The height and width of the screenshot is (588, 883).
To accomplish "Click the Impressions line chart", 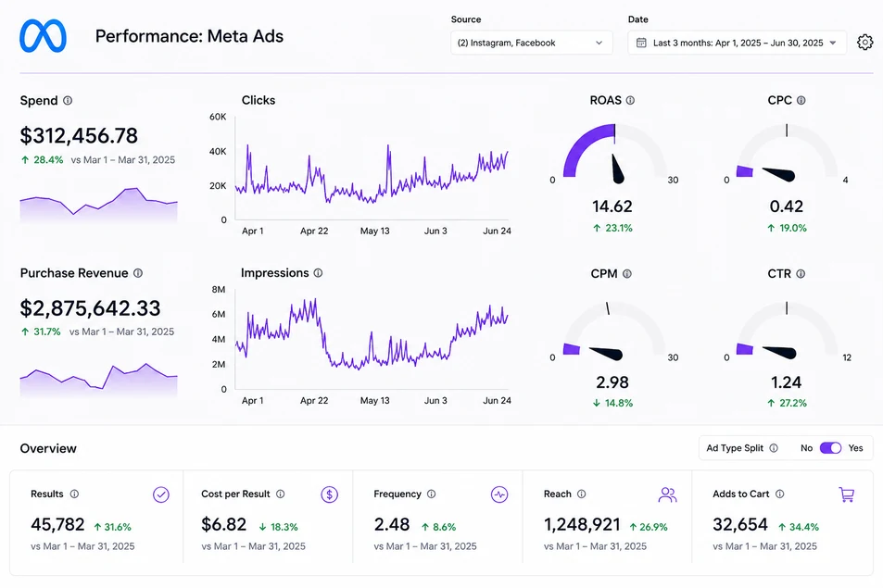I will 372,340.
